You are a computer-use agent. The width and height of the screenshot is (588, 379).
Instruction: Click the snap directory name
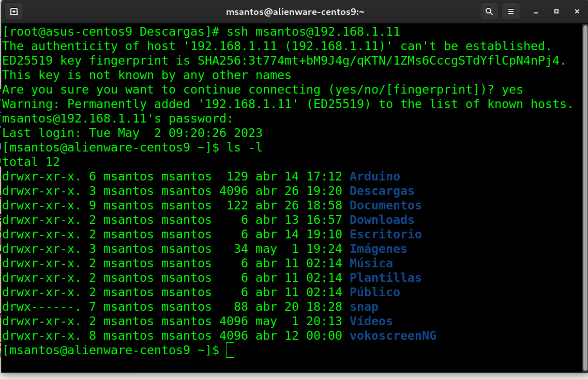point(364,307)
